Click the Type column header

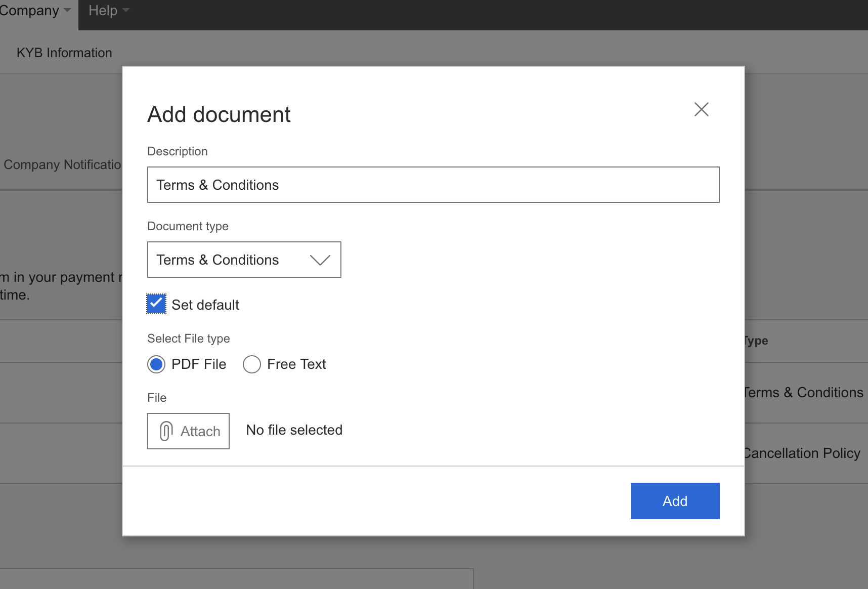[x=756, y=341]
